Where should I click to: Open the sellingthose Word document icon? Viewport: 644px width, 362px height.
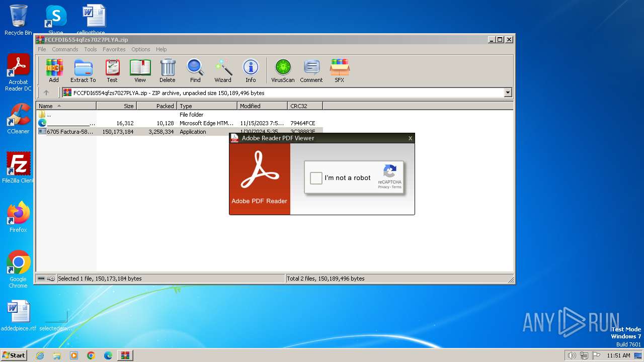(x=94, y=19)
